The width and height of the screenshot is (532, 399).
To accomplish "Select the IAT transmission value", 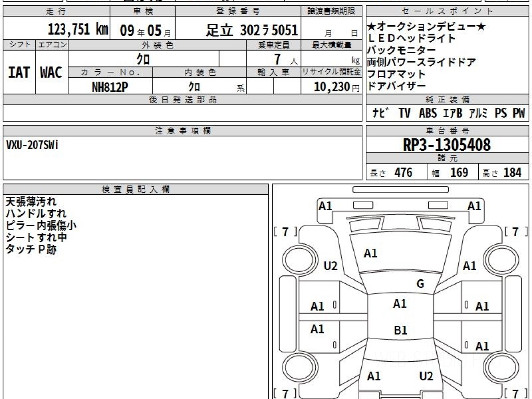I will (19, 72).
